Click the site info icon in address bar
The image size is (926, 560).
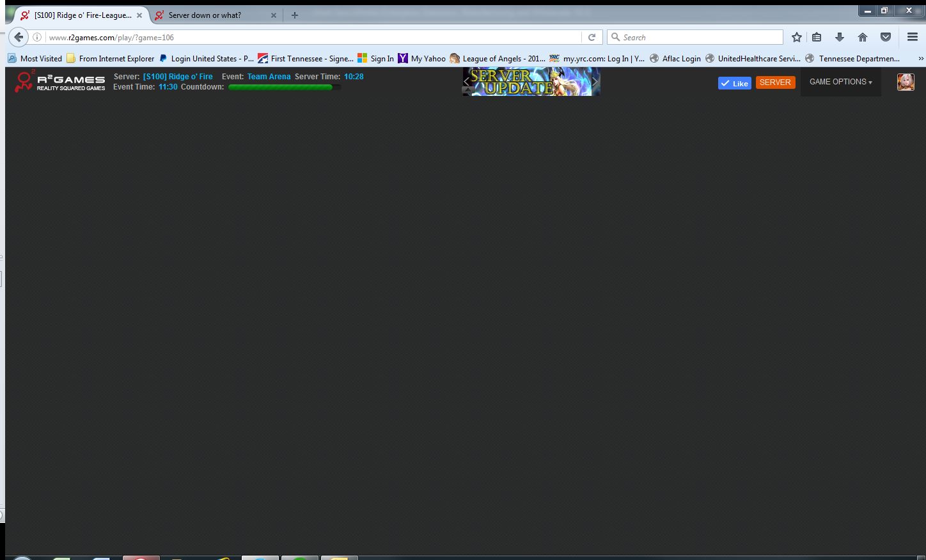pyautogui.click(x=37, y=37)
